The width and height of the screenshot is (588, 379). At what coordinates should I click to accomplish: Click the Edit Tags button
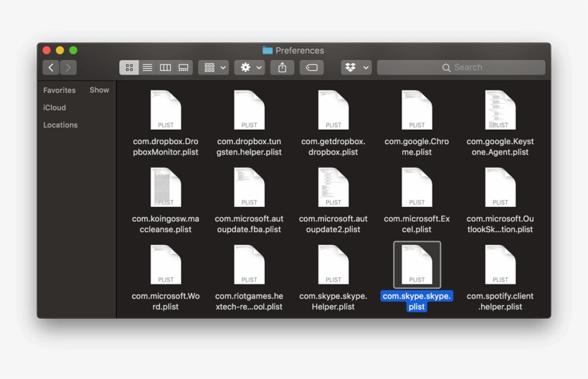[312, 67]
